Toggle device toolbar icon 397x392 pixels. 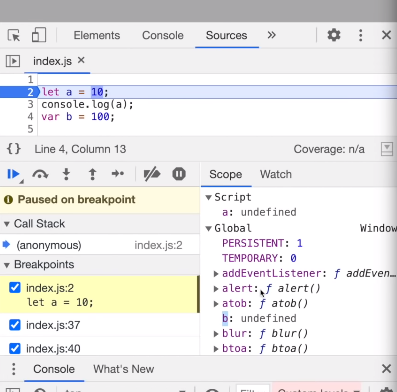[39, 35]
